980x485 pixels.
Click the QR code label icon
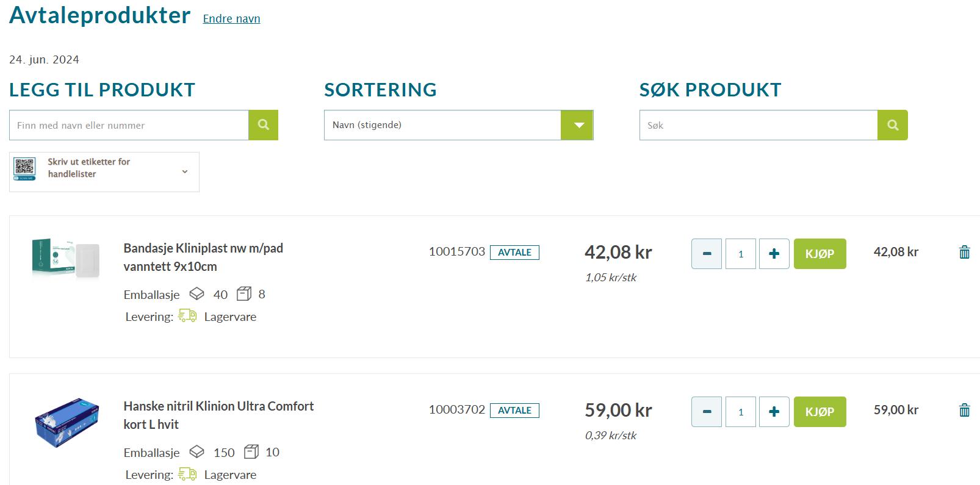tap(25, 169)
